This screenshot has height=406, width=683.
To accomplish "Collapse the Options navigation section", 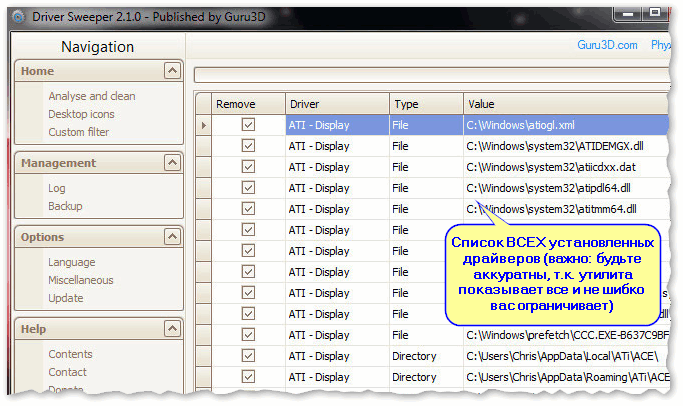I will click(x=172, y=237).
